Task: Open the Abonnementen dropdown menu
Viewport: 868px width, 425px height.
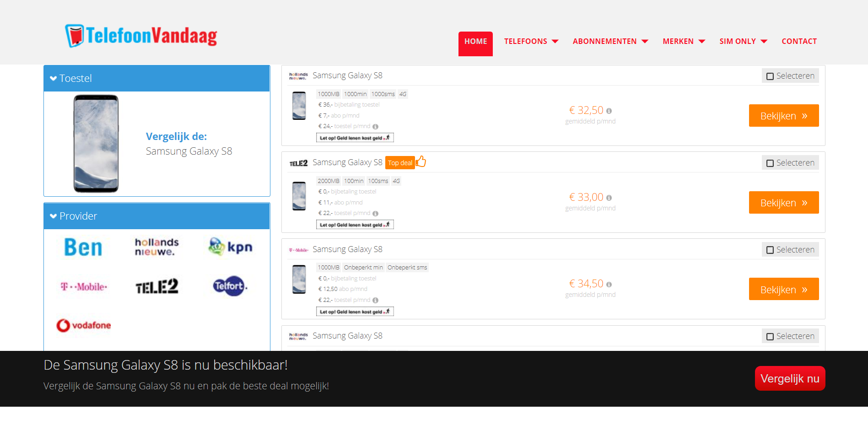Action: click(610, 41)
